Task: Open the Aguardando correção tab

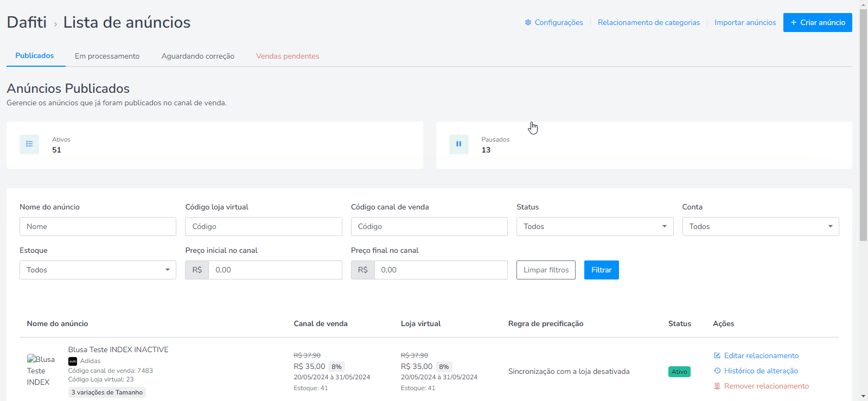Action: 197,56
